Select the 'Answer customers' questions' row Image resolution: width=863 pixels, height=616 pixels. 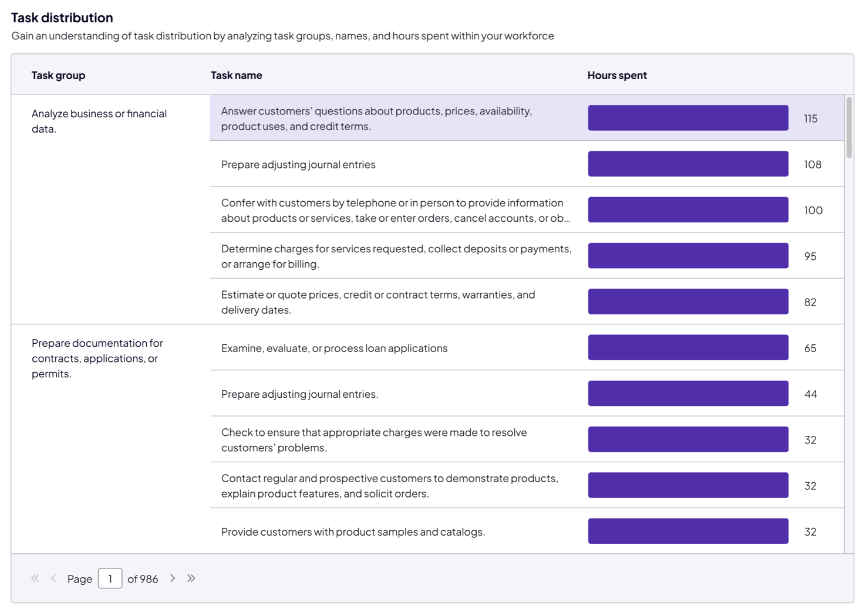[376, 119]
